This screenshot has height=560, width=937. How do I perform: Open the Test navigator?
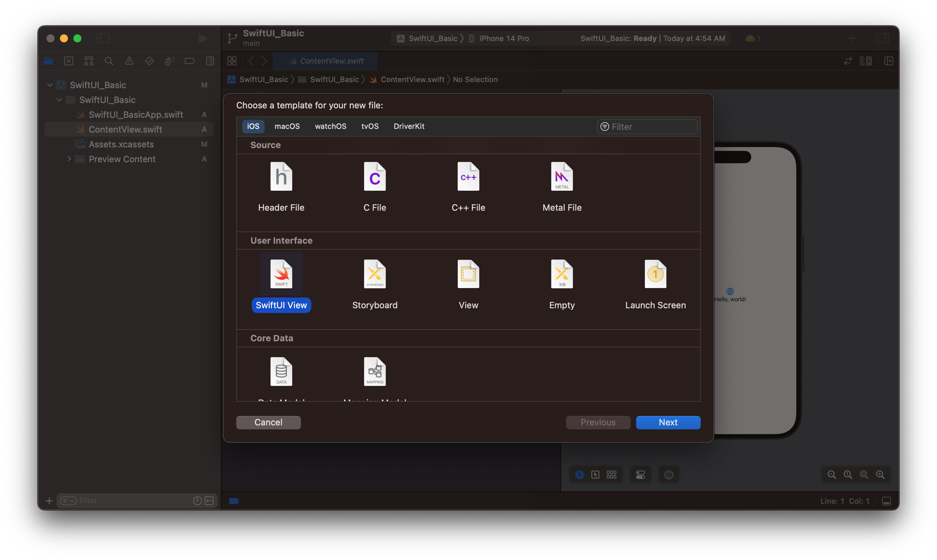149,61
